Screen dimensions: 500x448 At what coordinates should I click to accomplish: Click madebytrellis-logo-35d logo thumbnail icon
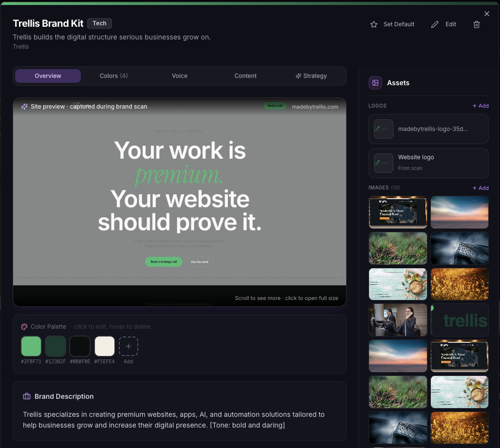383,129
